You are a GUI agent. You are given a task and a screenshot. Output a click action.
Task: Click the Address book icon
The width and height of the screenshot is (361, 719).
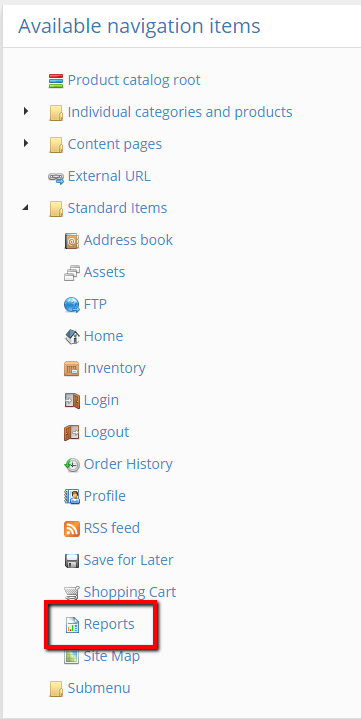pos(72,241)
